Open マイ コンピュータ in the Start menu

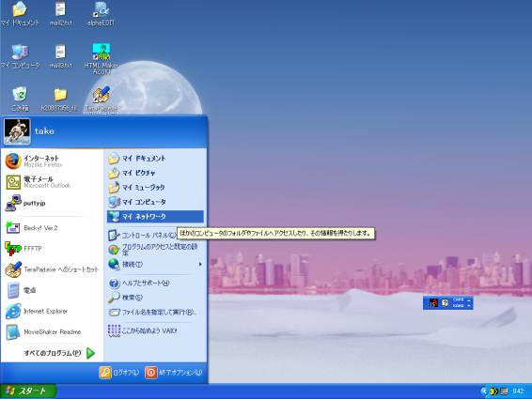(155, 202)
